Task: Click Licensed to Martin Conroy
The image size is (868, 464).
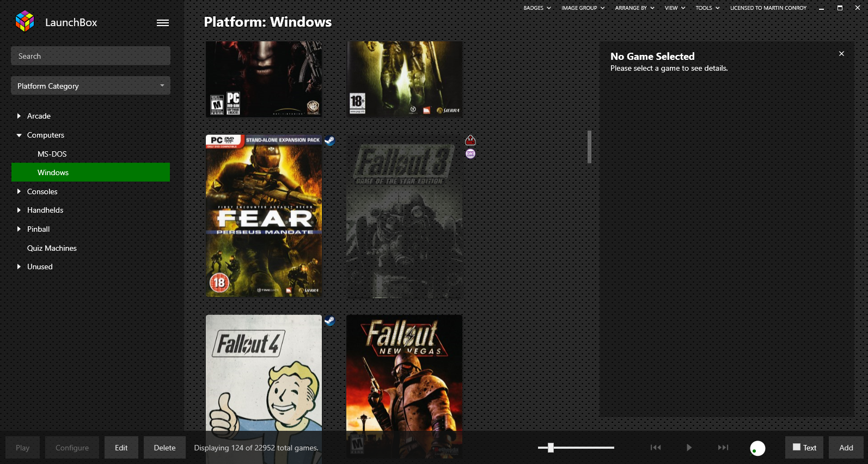Action: pos(768,8)
